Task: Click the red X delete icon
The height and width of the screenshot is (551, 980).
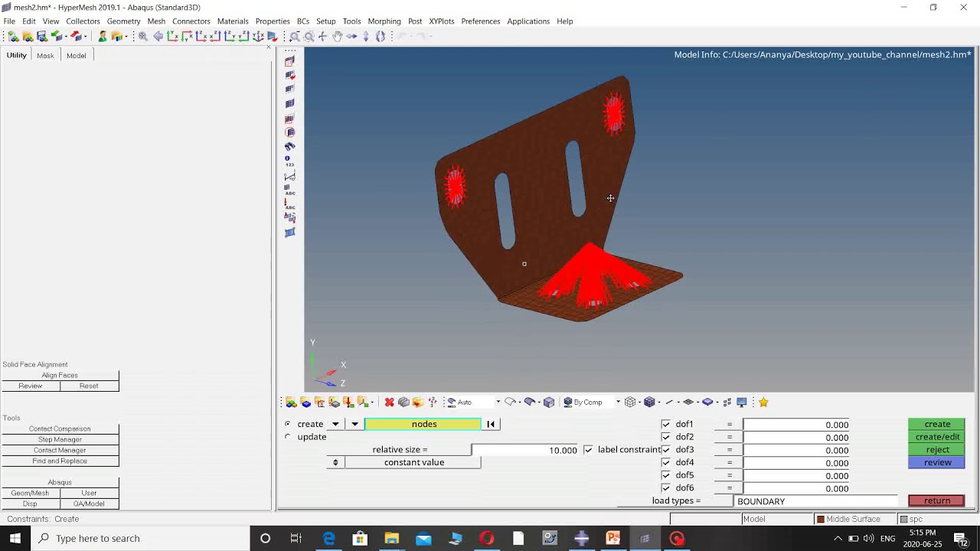Action: tap(390, 402)
